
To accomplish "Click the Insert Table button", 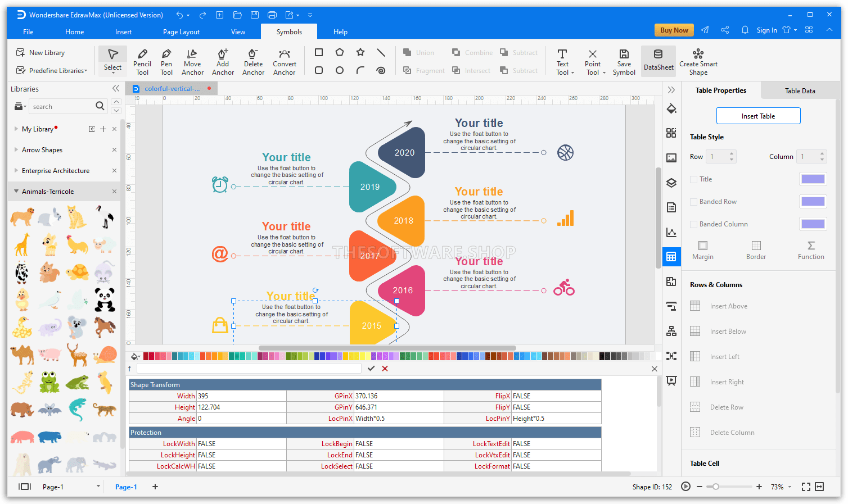I will pos(758,116).
